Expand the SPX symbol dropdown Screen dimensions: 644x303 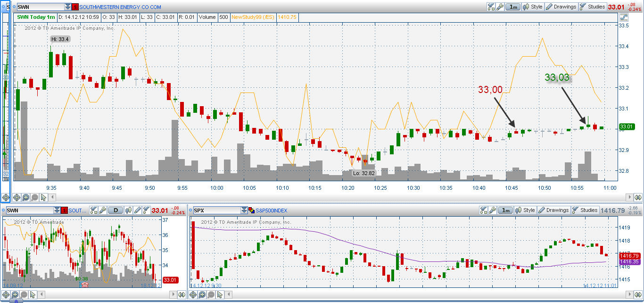[x=244, y=210]
